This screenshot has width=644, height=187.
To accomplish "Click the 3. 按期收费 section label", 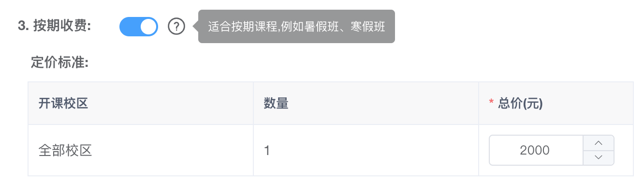I will tap(55, 27).
